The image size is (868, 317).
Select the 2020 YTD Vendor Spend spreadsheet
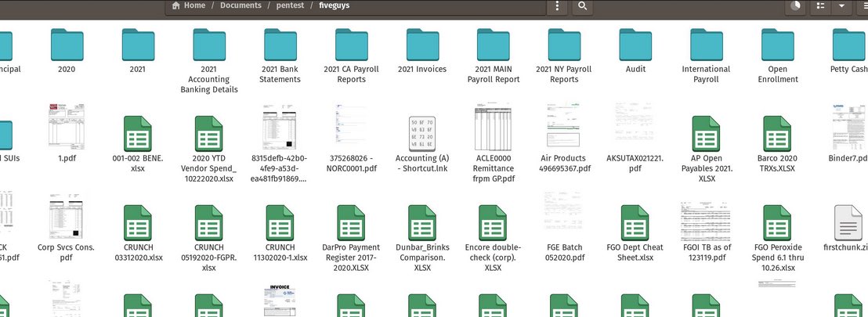(x=208, y=133)
